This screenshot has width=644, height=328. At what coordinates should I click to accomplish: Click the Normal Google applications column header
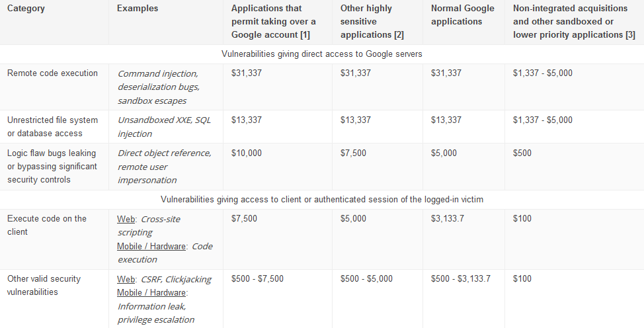(x=462, y=15)
